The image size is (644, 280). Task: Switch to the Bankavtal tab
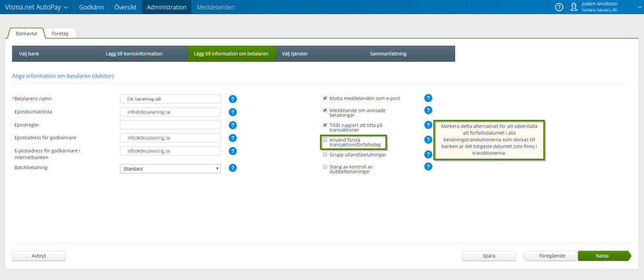tap(26, 34)
